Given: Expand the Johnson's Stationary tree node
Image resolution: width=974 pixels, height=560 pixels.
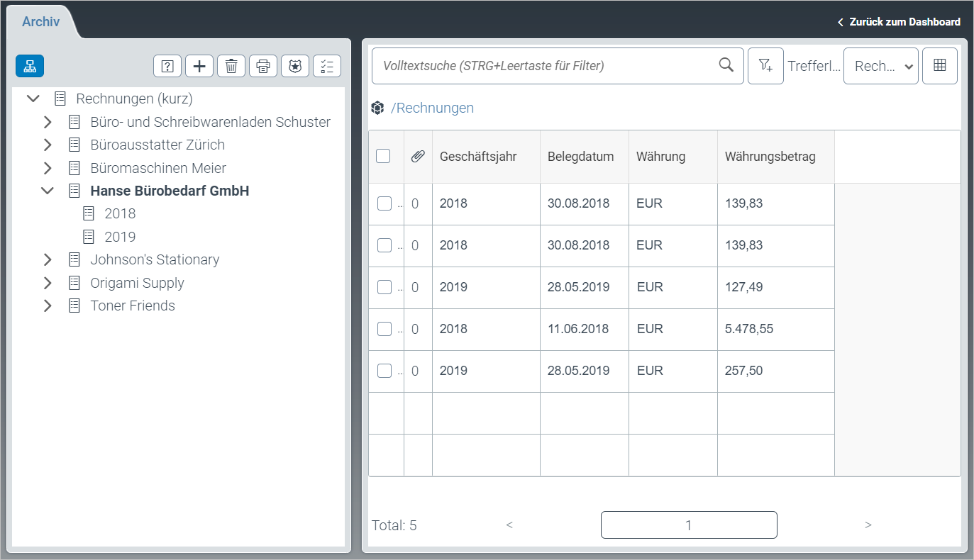Looking at the screenshot, I should (x=48, y=260).
